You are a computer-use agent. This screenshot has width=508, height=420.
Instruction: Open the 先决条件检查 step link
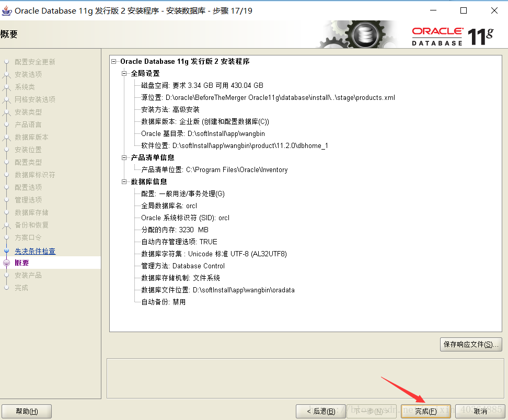[x=35, y=251]
